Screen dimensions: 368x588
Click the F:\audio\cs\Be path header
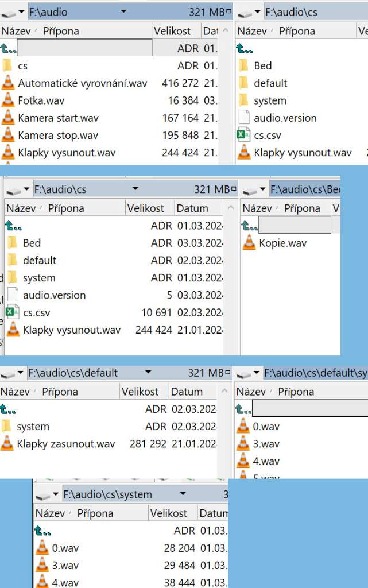tap(305, 189)
